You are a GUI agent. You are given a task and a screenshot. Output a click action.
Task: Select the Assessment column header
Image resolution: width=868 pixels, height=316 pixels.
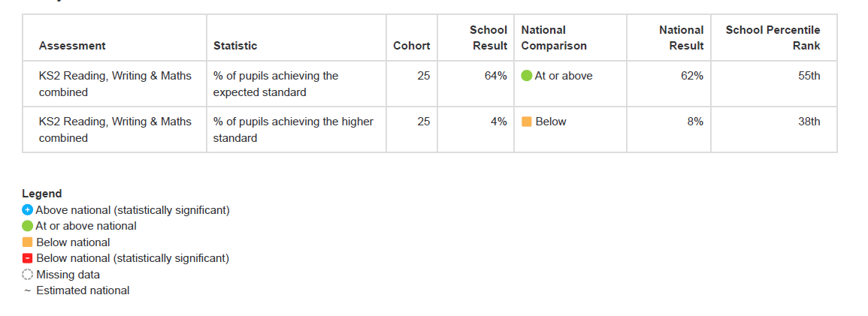pos(72,46)
